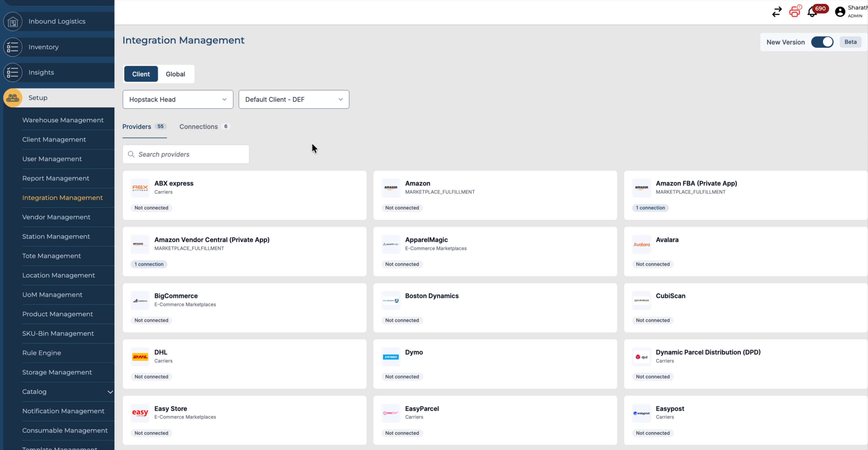
Task: Click the Search providers field
Action: point(186,154)
